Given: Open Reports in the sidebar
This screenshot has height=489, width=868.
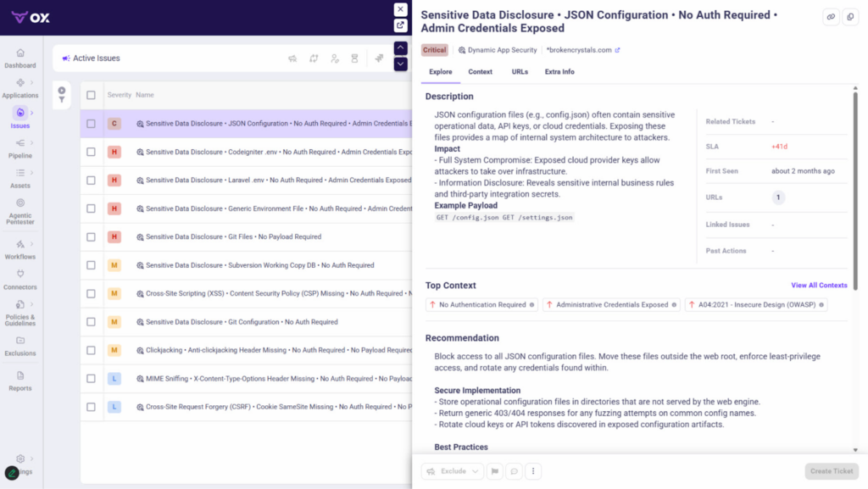Looking at the screenshot, I should (x=20, y=381).
